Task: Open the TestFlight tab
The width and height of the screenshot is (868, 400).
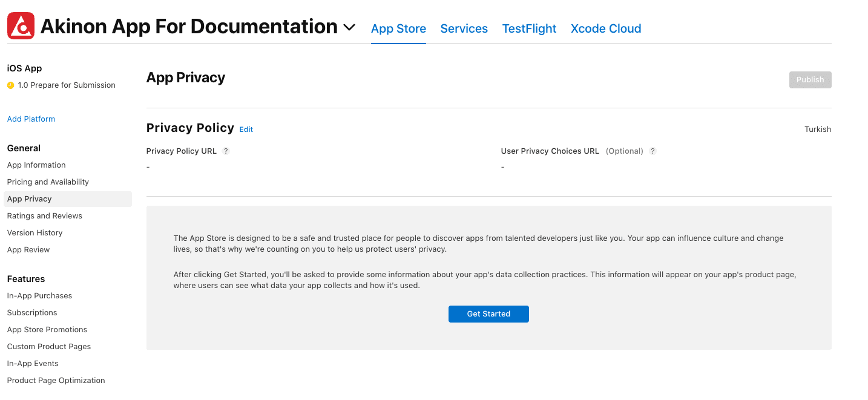Action: tap(529, 28)
